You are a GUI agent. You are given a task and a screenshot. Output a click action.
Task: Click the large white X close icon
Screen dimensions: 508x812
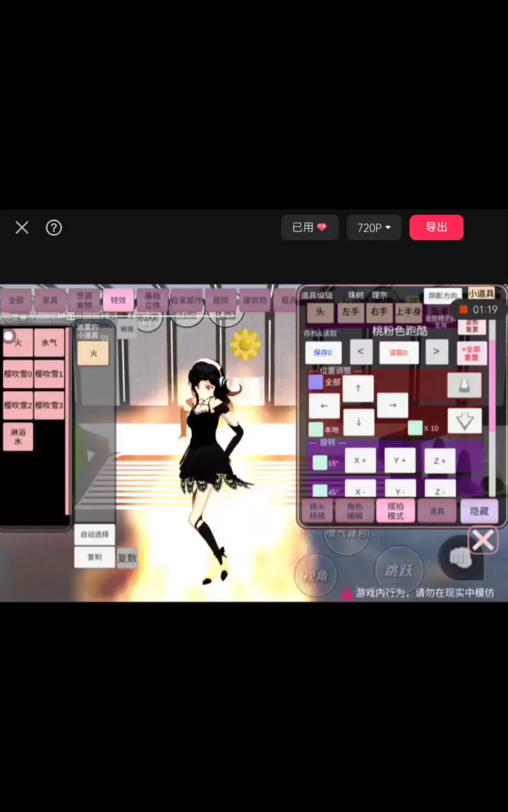click(483, 540)
